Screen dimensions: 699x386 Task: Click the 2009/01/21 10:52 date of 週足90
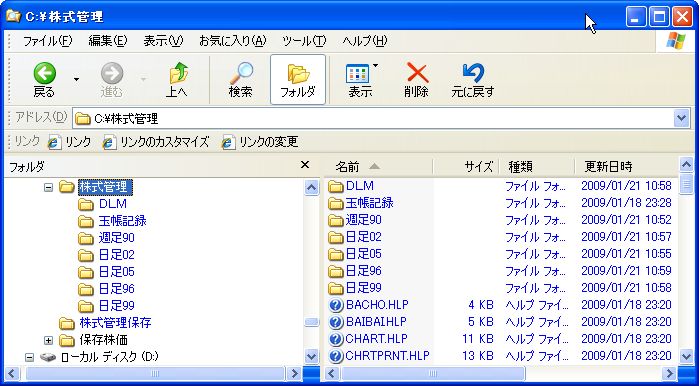coord(626,220)
